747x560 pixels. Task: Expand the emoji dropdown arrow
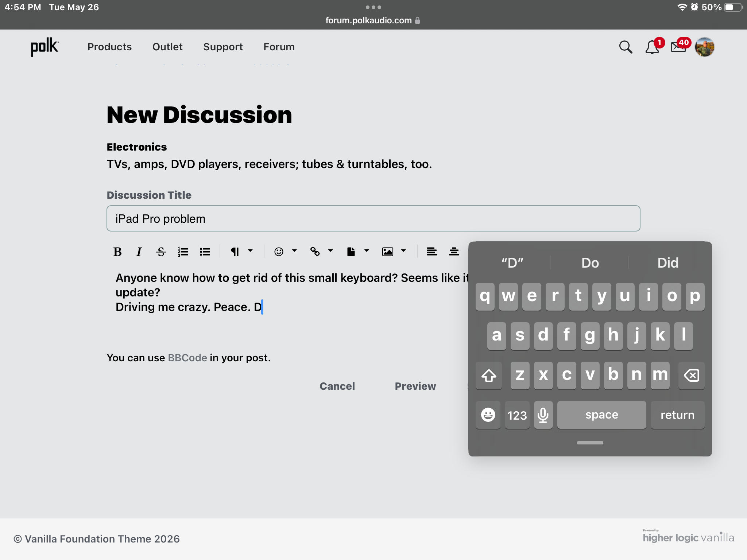coord(294,251)
